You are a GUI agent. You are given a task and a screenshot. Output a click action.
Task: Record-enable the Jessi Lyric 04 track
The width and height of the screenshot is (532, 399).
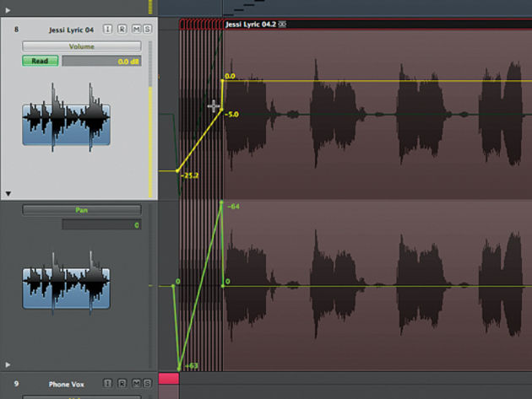pyautogui.click(x=122, y=30)
